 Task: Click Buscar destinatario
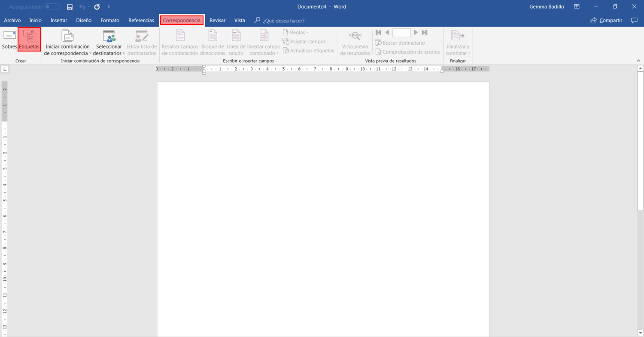click(400, 43)
